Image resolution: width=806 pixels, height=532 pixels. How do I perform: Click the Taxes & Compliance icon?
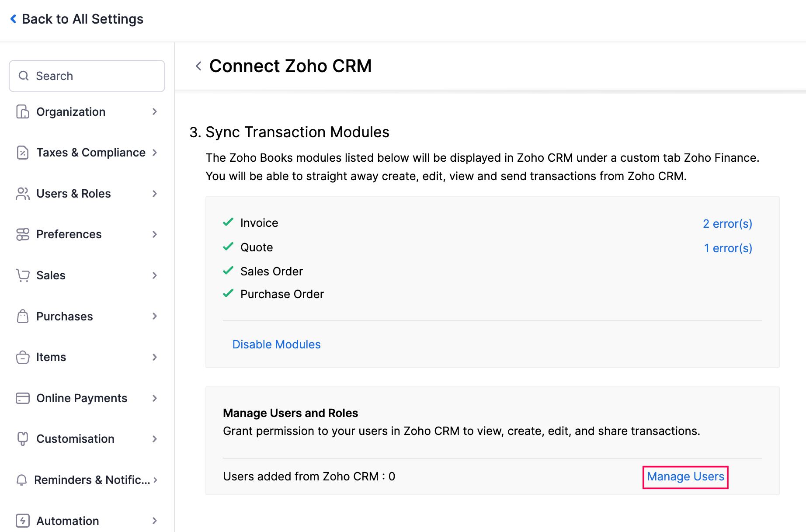tap(22, 153)
